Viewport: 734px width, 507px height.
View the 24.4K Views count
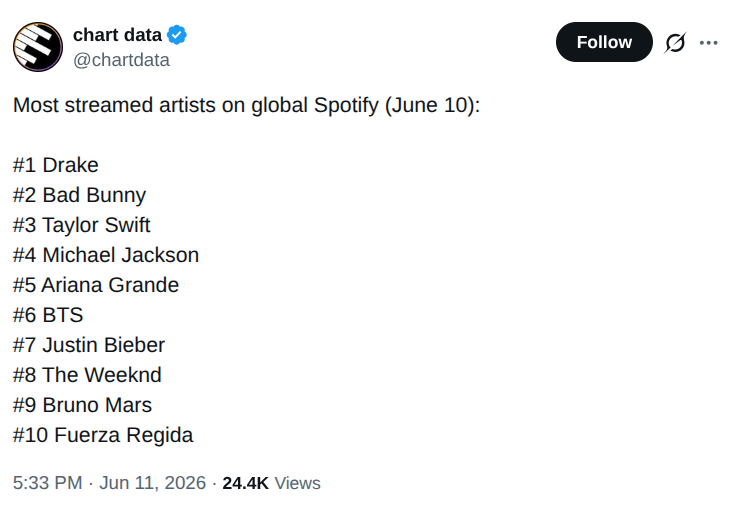pos(272,483)
